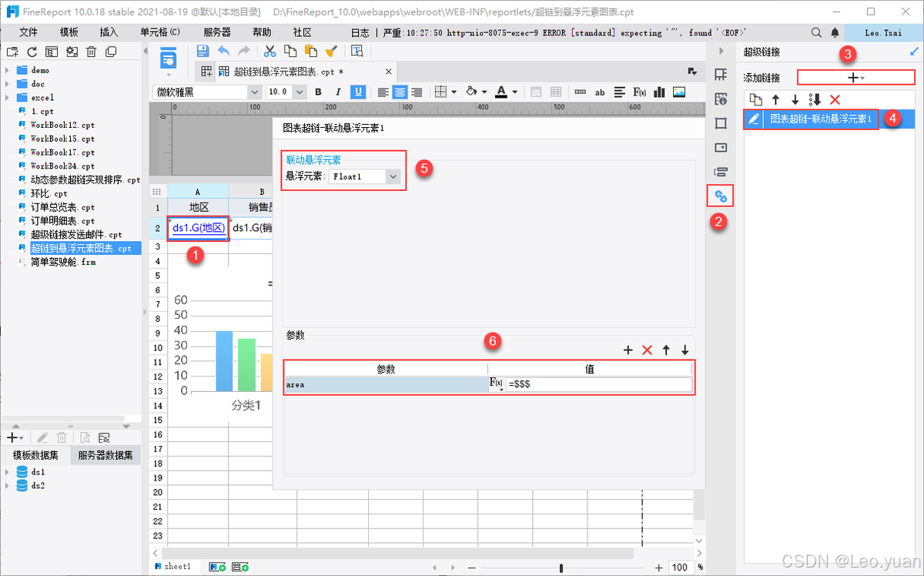The image size is (924, 576).
Task: Refresh the template file tree
Action: point(32,52)
